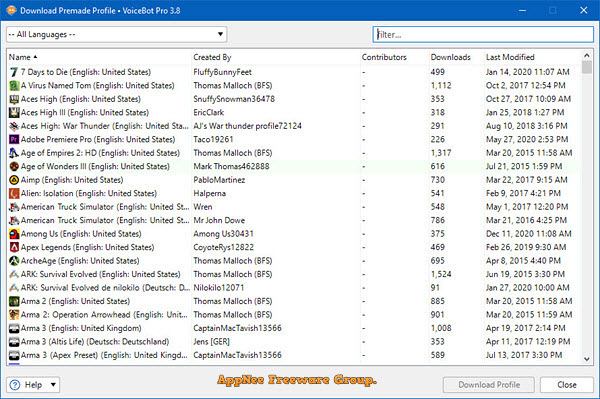Click date Dec 11, 2020 11:08 AM

click(529, 234)
